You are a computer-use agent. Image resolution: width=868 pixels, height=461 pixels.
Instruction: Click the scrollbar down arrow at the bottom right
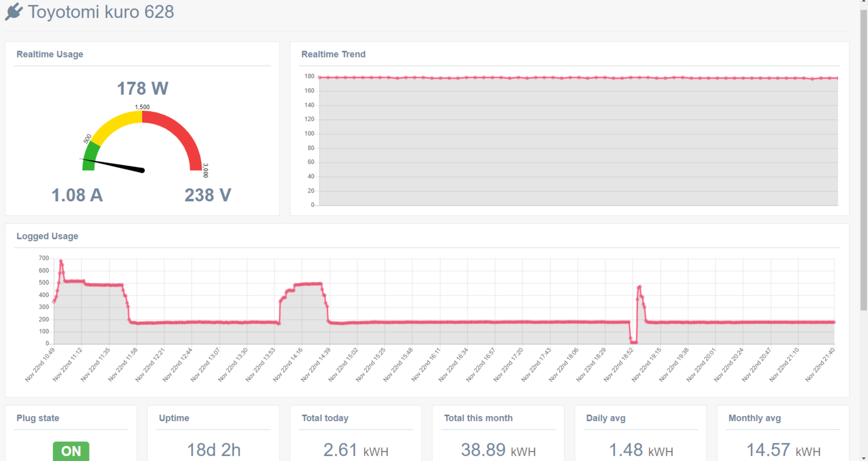[864, 457]
